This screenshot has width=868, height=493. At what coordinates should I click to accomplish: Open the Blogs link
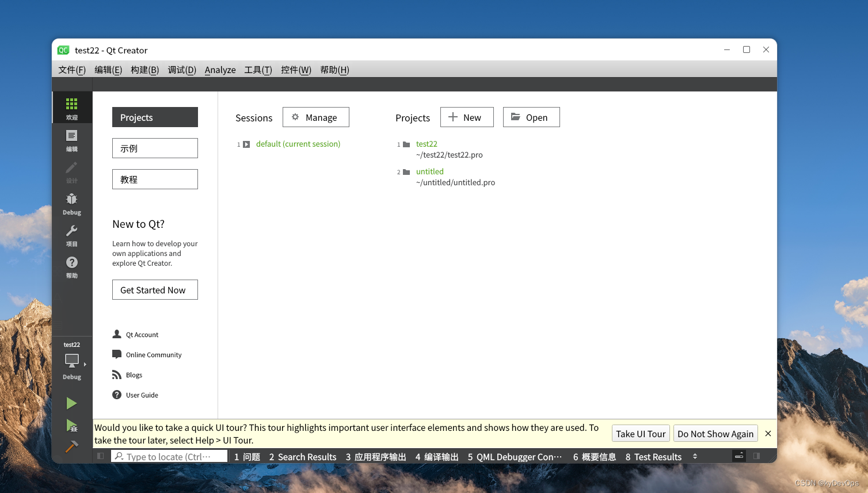[x=134, y=375]
